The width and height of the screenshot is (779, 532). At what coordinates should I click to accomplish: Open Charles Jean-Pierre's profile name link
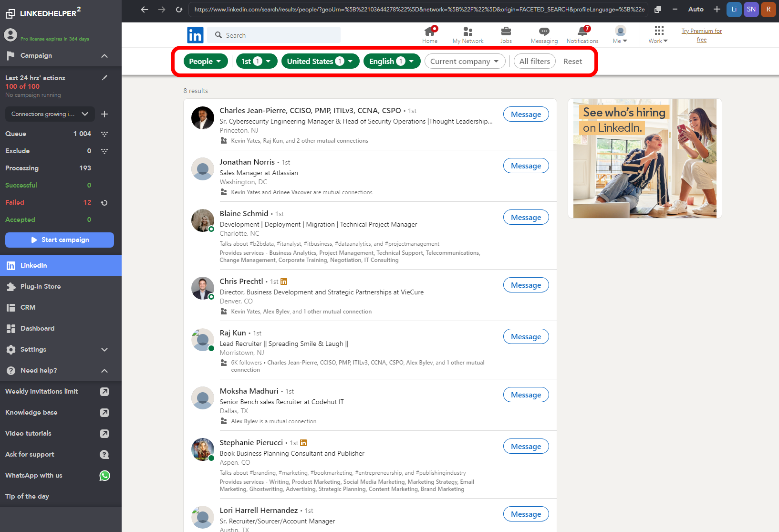pyautogui.click(x=310, y=111)
